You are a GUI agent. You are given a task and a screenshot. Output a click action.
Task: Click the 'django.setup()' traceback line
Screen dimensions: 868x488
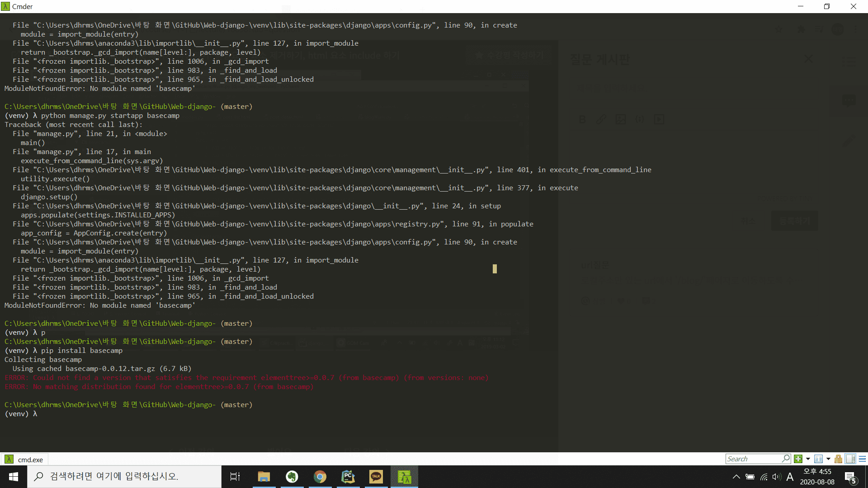pos(49,197)
